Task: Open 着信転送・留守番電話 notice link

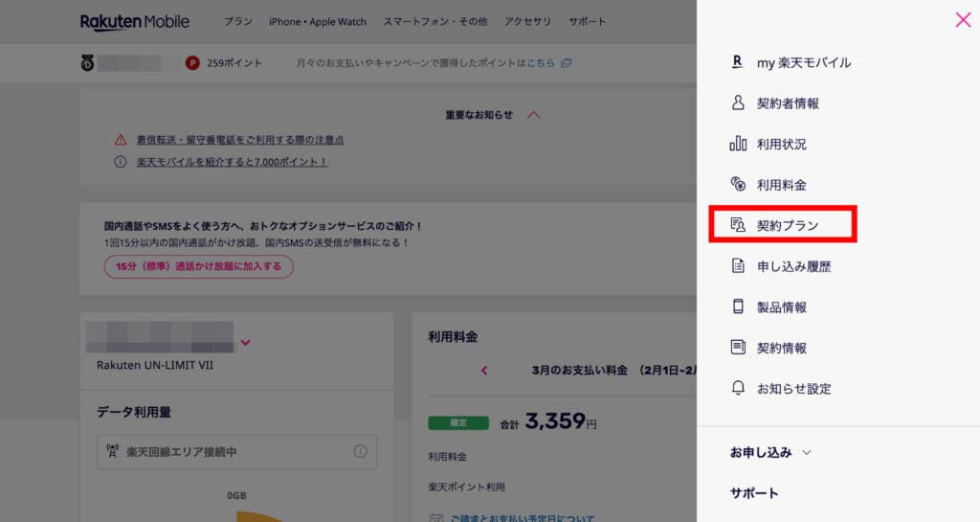Action: pyautogui.click(x=240, y=140)
